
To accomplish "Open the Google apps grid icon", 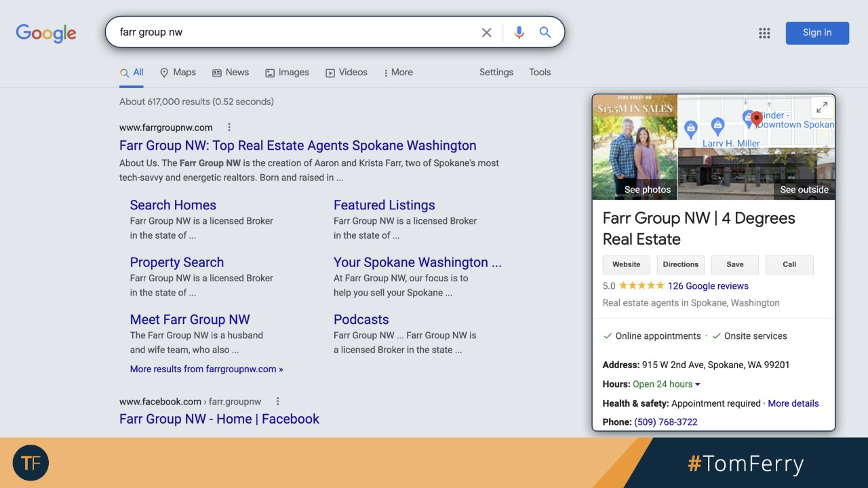I will [x=764, y=33].
